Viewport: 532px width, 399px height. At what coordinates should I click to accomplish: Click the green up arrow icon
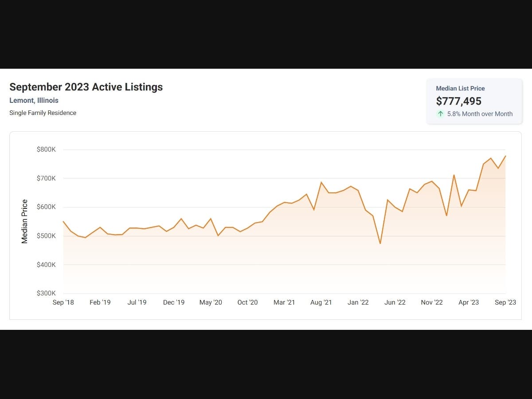(440, 114)
